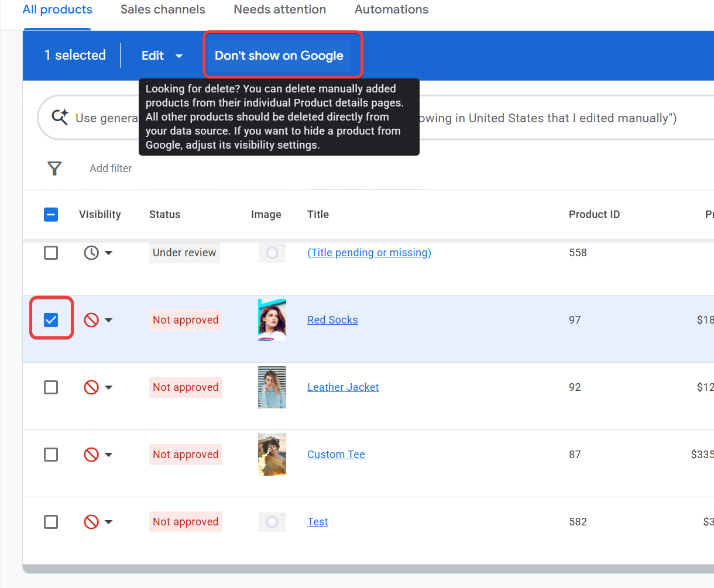Click the pending clock icon for product 558

(x=91, y=253)
